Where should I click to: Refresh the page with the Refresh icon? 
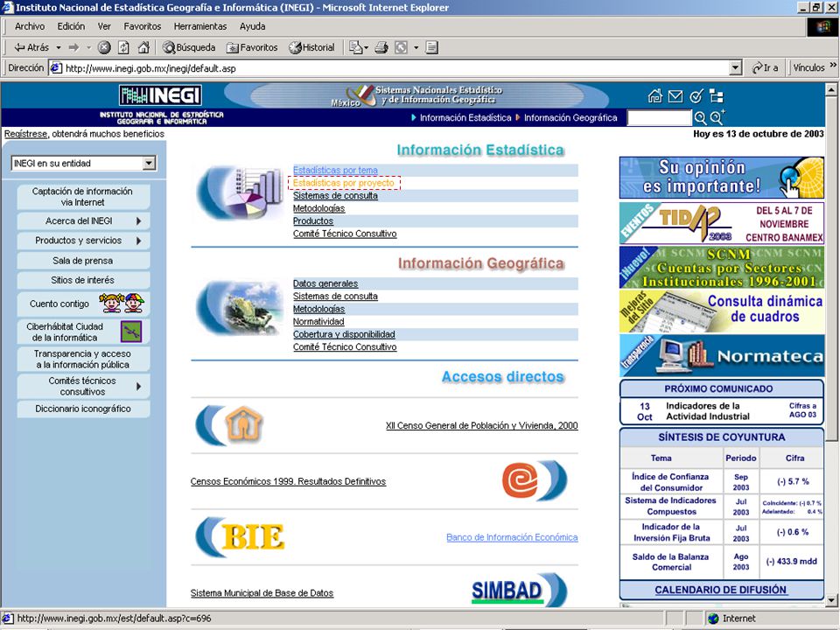[x=123, y=47]
